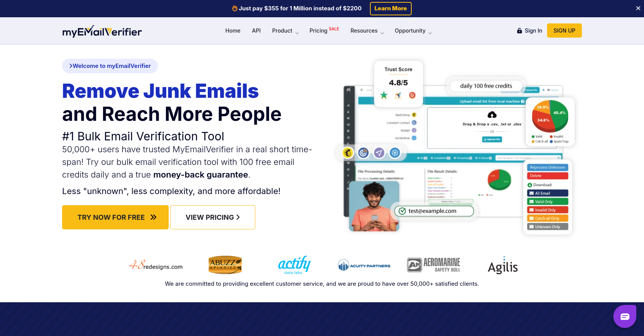This screenshot has height=336, width=644.
Task: Click the Unknown Only download option
Action: point(547,227)
